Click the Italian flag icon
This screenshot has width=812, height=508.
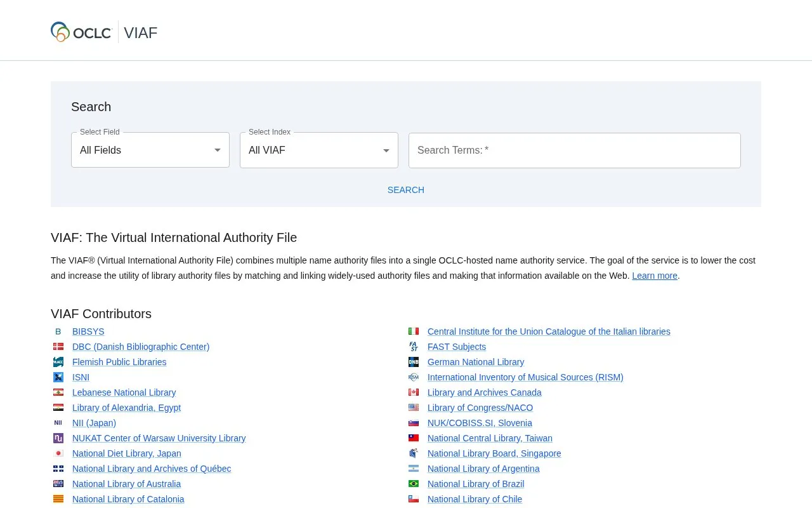(x=414, y=331)
